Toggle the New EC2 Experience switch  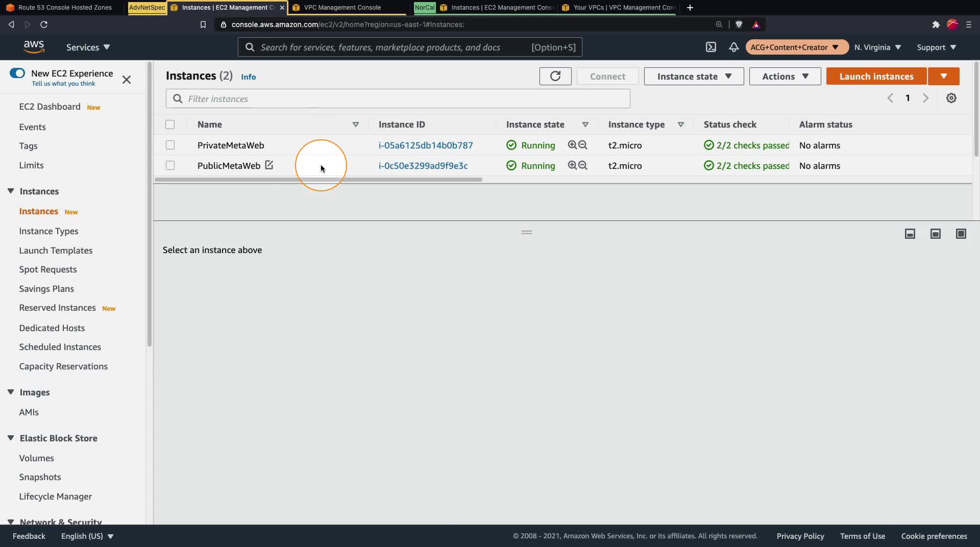coord(17,73)
